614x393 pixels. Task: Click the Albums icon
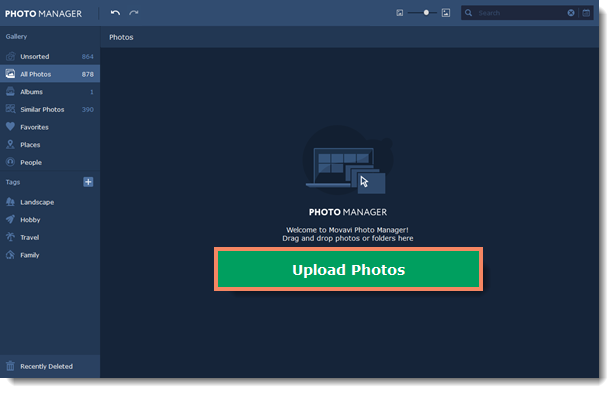11,92
